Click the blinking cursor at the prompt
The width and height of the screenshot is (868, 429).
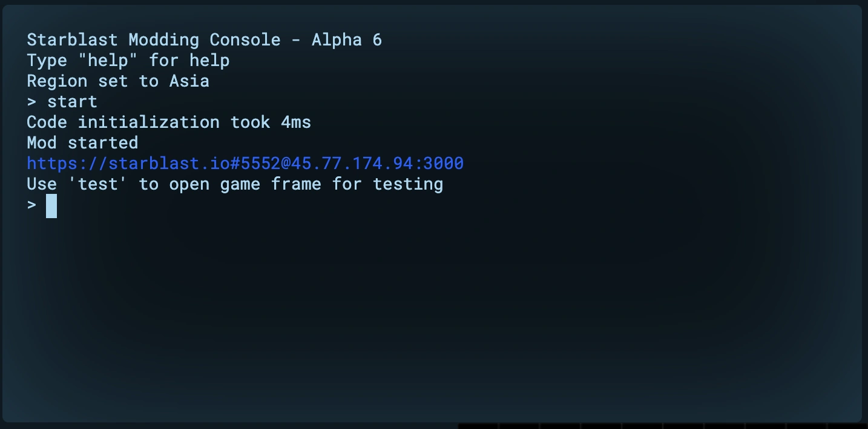coord(51,205)
